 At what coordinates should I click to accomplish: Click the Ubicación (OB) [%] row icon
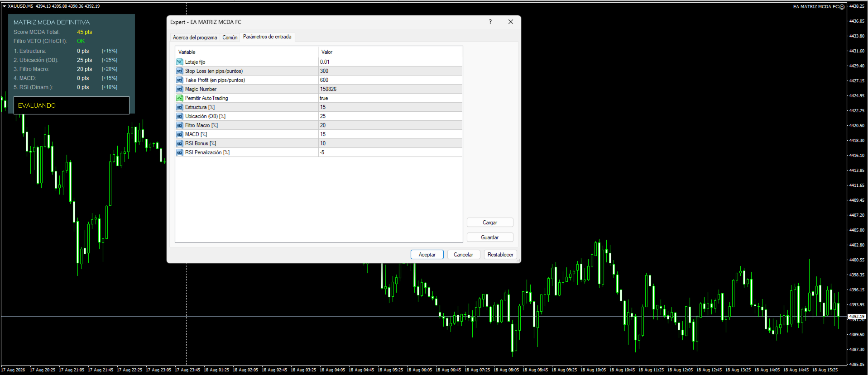180,116
